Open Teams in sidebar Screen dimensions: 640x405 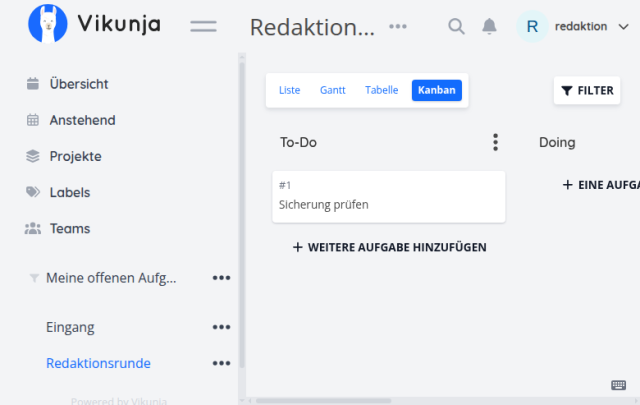[x=70, y=229]
